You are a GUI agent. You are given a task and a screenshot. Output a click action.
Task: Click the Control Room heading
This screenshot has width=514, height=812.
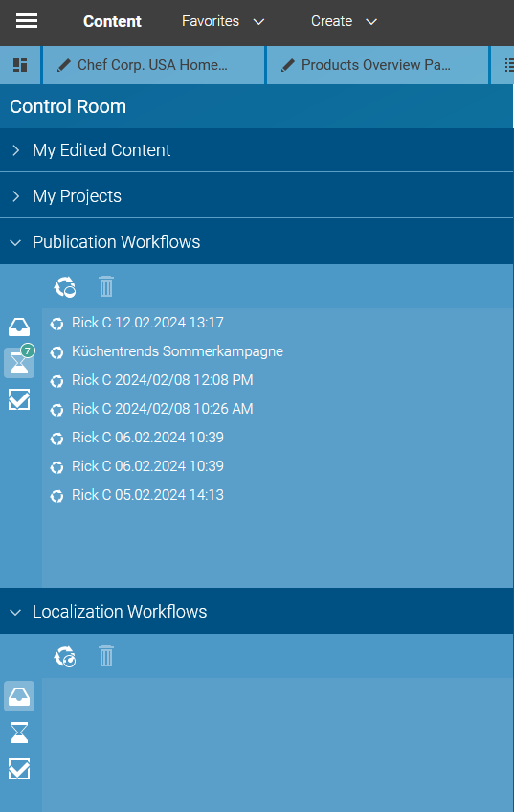tap(68, 106)
